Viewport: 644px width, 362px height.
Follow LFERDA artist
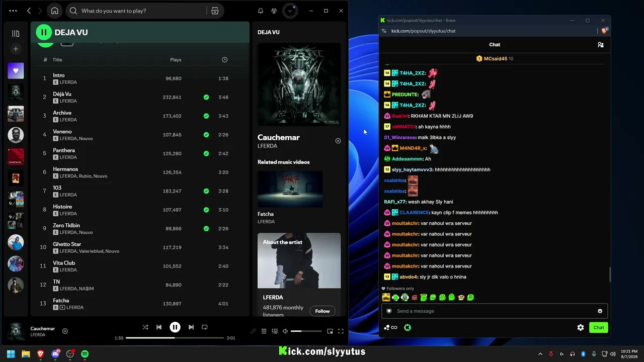pos(323,311)
